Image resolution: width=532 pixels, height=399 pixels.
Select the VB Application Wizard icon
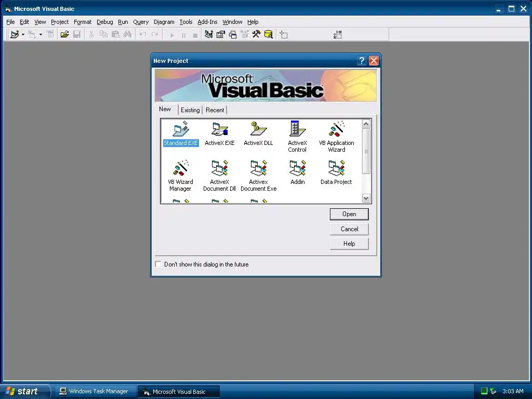click(x=337, y=137)
